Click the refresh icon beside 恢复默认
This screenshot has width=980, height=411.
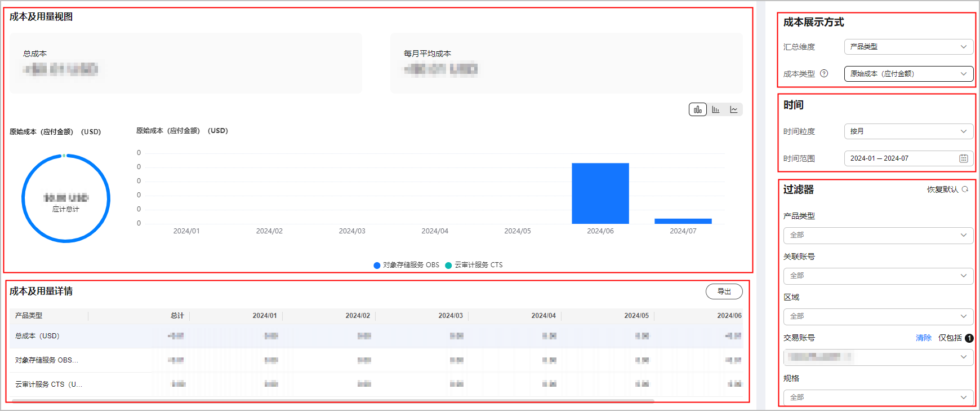pyautogui.click(x=965, y=189)
